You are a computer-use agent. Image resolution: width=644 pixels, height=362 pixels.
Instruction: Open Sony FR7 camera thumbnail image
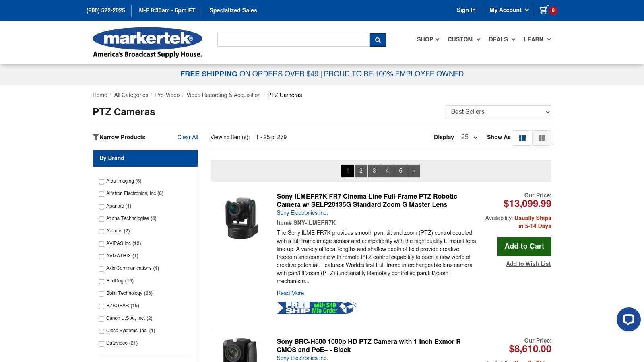tap(241, 218)
